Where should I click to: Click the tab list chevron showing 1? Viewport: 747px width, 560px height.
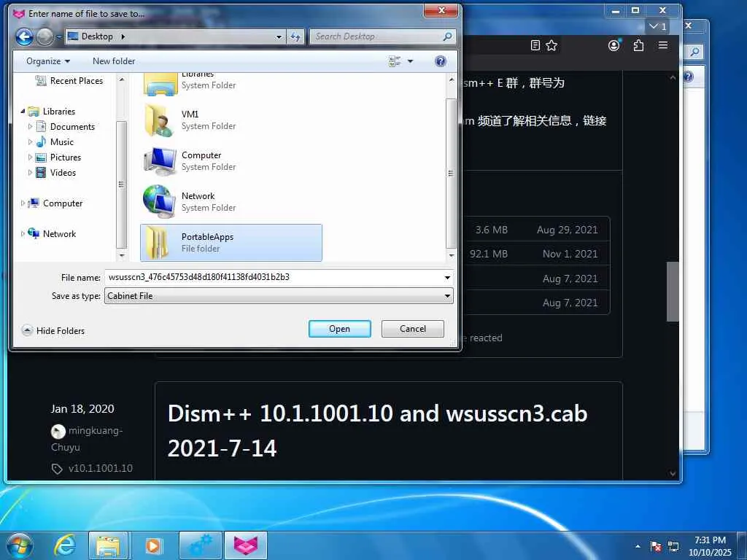point(658,26)
